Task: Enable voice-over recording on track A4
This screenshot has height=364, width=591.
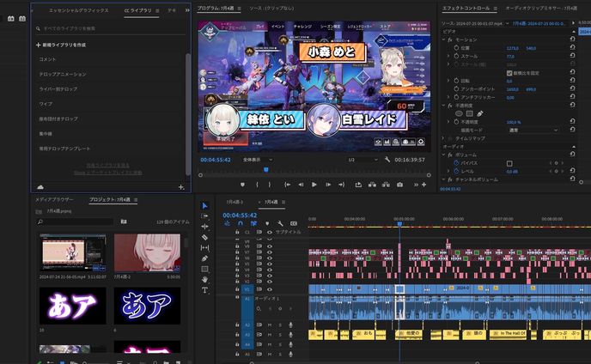Action: (290, 344)
